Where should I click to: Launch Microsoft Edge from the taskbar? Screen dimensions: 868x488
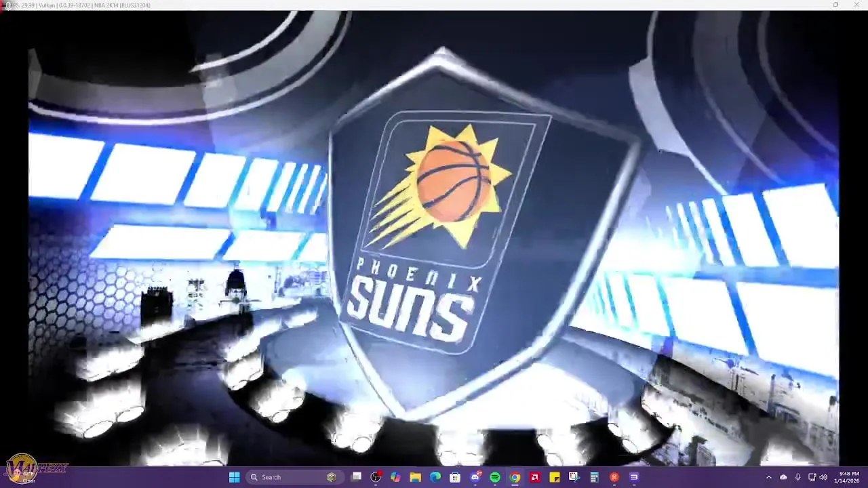click(435, 477)
